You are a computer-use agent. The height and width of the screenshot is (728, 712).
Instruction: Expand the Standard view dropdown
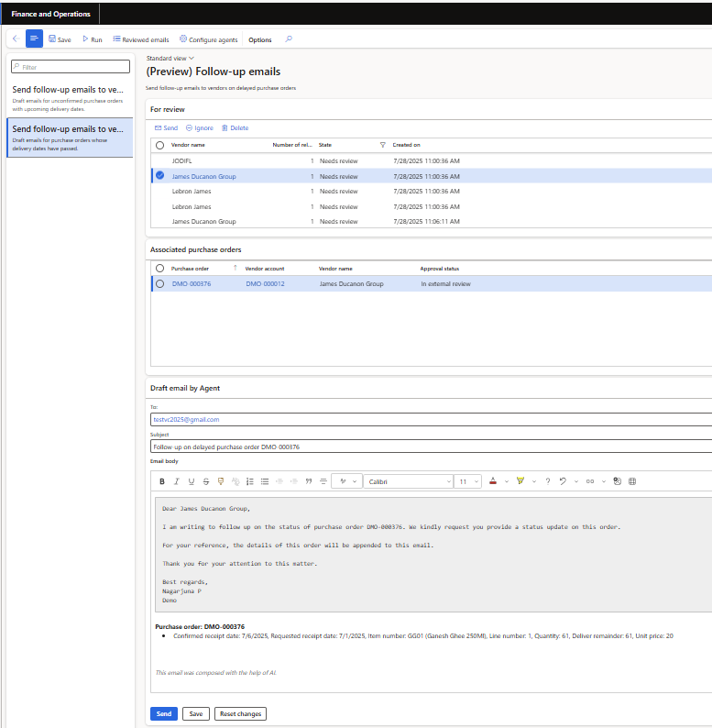tap(170, 58)
